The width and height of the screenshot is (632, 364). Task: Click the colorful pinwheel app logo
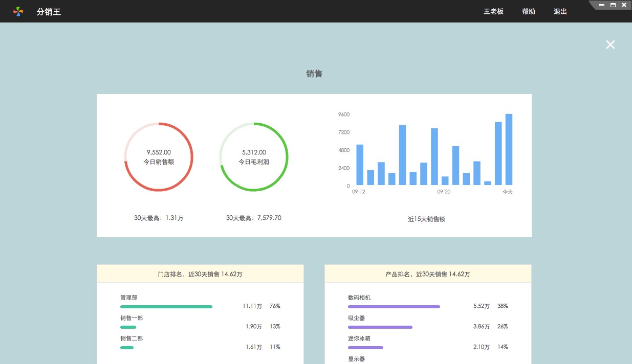pyautogui.click(x=18, y=11)
